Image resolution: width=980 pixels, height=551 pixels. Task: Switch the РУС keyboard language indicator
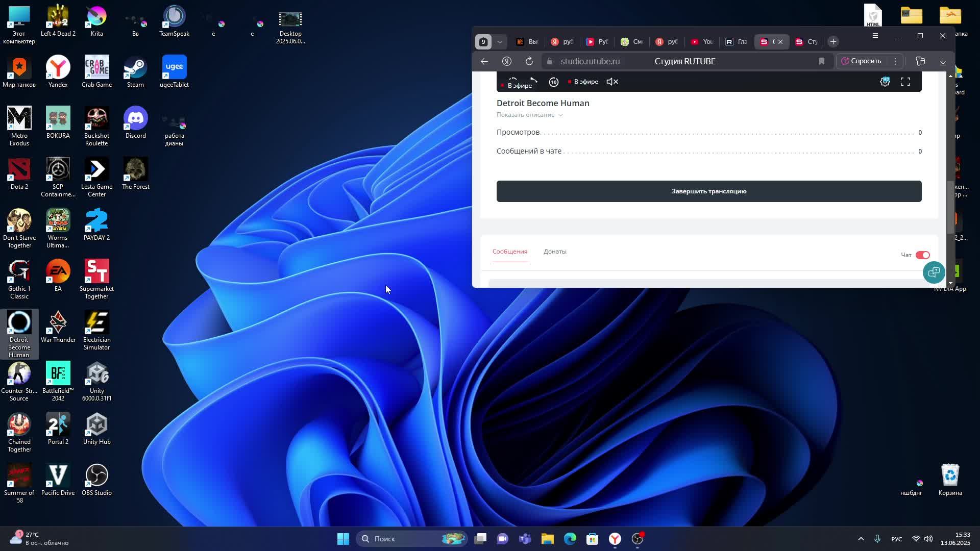[x=896, y=539]
